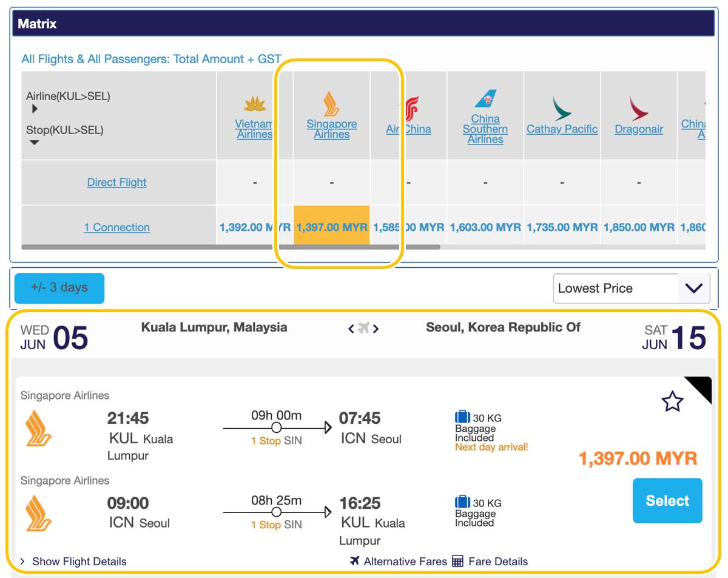Click the +/- 3 days button
The image size is (728, 578).
coord(59,288)
